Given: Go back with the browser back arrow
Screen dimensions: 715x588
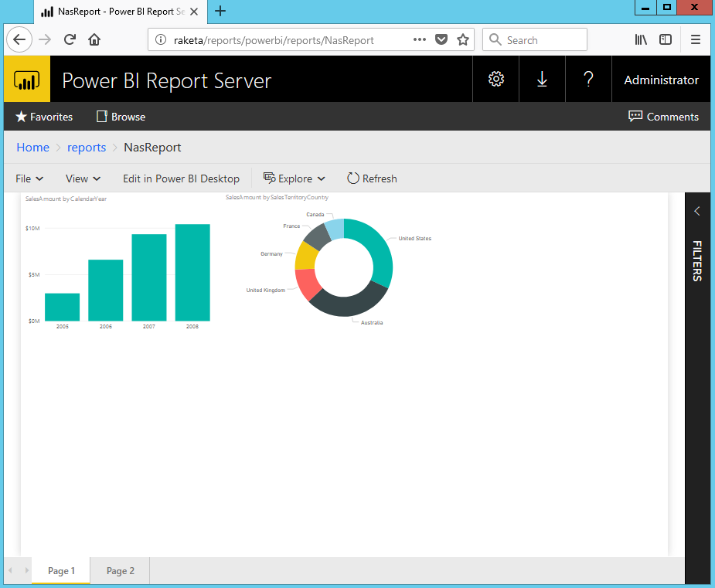Looking at the screenshot, I should tap(19, 39).
